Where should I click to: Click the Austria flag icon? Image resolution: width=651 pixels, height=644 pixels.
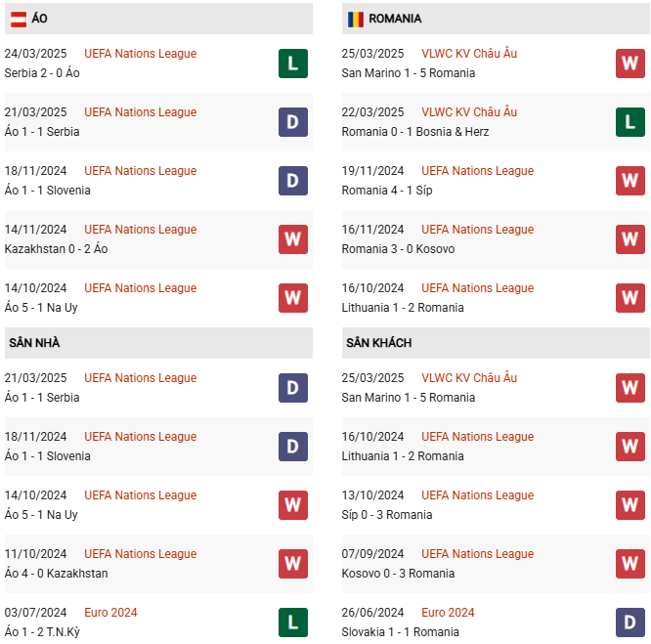pyautogui.click(x=18, y=19)
